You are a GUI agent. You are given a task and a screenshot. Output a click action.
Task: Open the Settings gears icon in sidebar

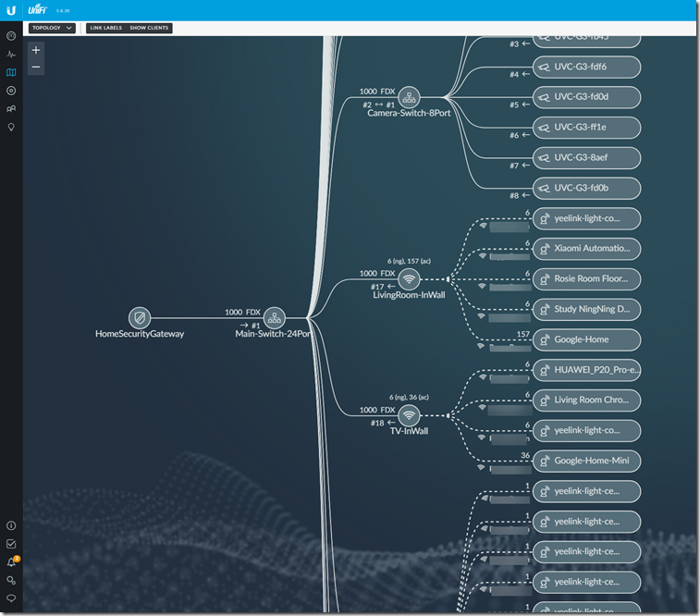[x=11, y=581]
